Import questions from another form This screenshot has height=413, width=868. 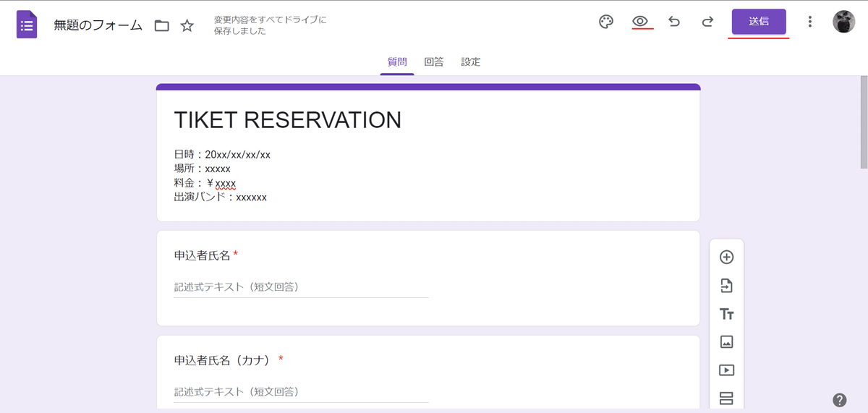point(727,286)
